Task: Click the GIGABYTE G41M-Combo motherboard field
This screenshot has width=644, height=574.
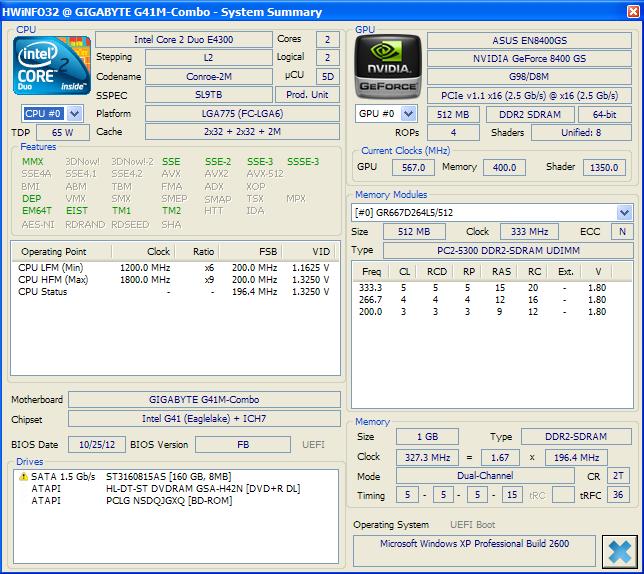Action: point(204,400)
